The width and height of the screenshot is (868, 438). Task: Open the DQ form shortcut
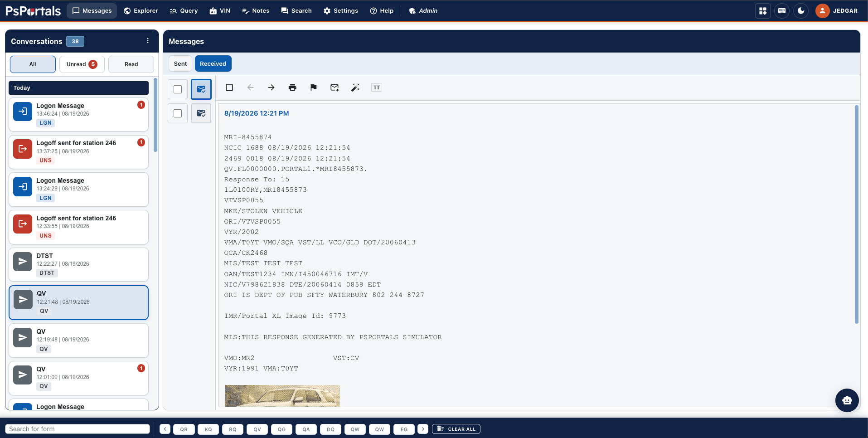[x=330, y=429]
